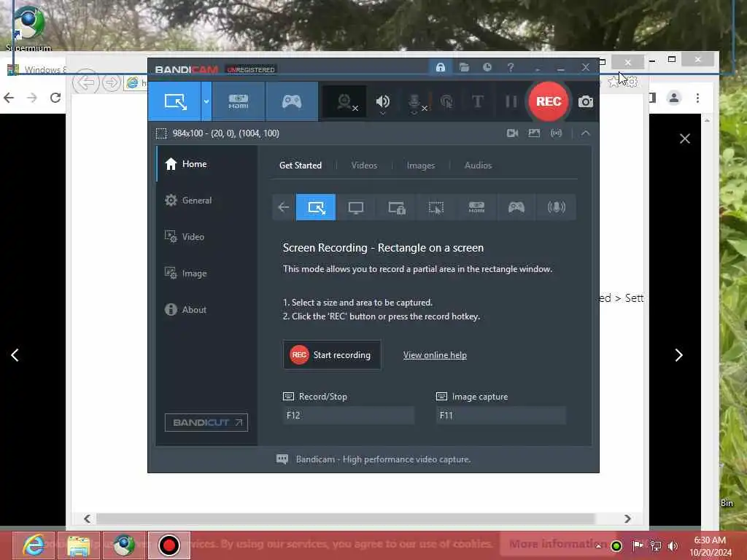Click the Record/Stop hotkey field F12

point(348,415)
